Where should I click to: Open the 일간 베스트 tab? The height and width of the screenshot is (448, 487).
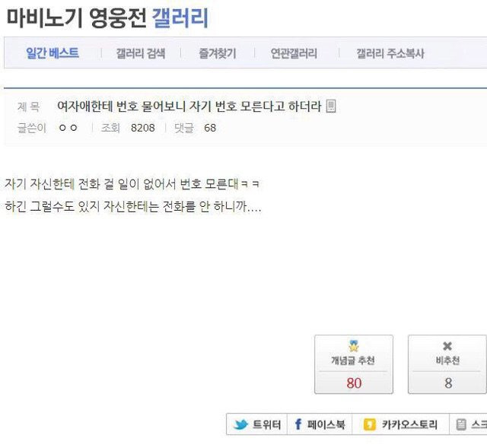[53, 53]
